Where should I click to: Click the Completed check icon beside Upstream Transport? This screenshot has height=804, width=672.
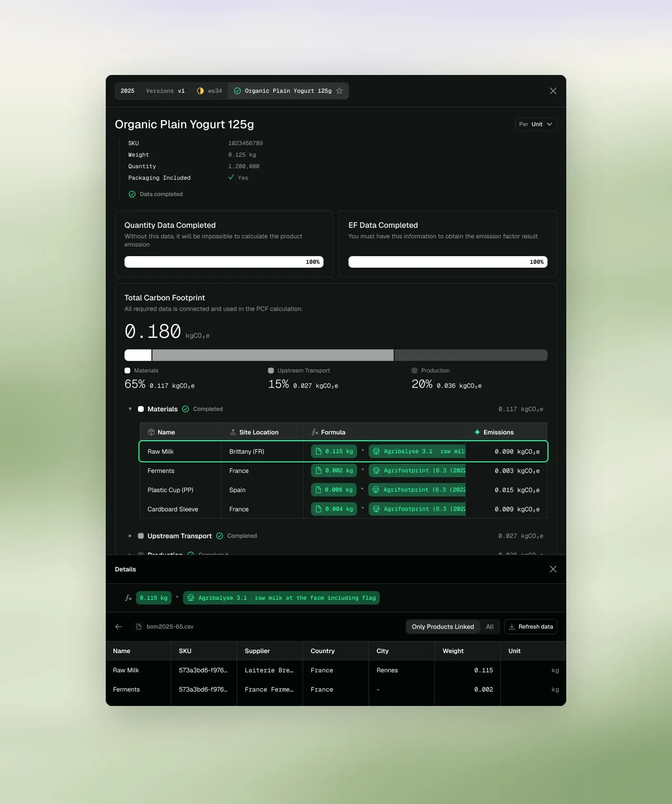coord(220,536)
